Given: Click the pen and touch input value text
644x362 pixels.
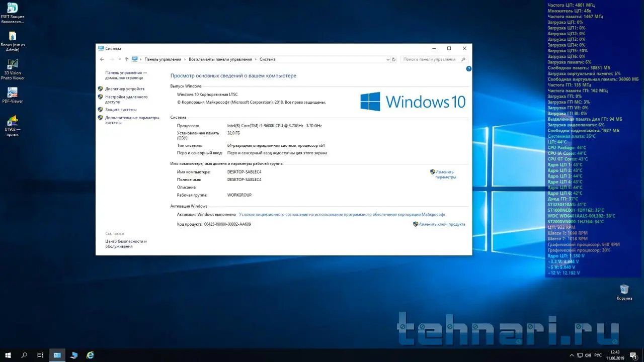Looking at the screenshot, I should click(277, 153).
